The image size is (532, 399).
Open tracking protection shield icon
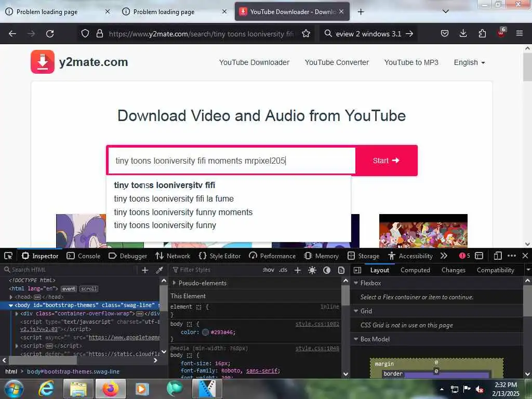[85, 34]
